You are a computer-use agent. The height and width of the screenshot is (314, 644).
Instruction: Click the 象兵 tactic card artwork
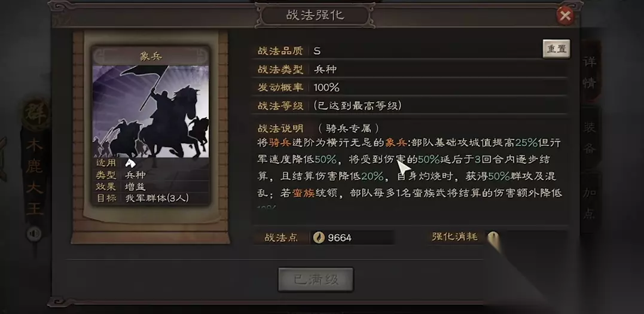point(151,111)
